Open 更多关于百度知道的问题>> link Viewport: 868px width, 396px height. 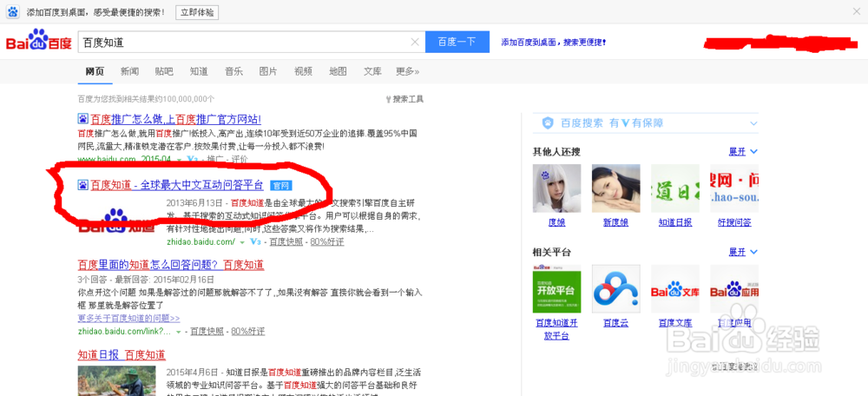[x=128, y=319]
